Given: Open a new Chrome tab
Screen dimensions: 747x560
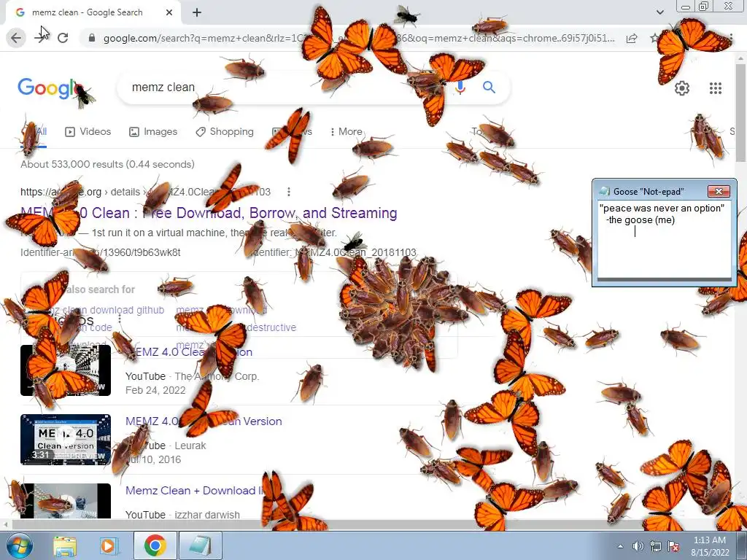Looking at the screenshot, I should pos(197,13).
